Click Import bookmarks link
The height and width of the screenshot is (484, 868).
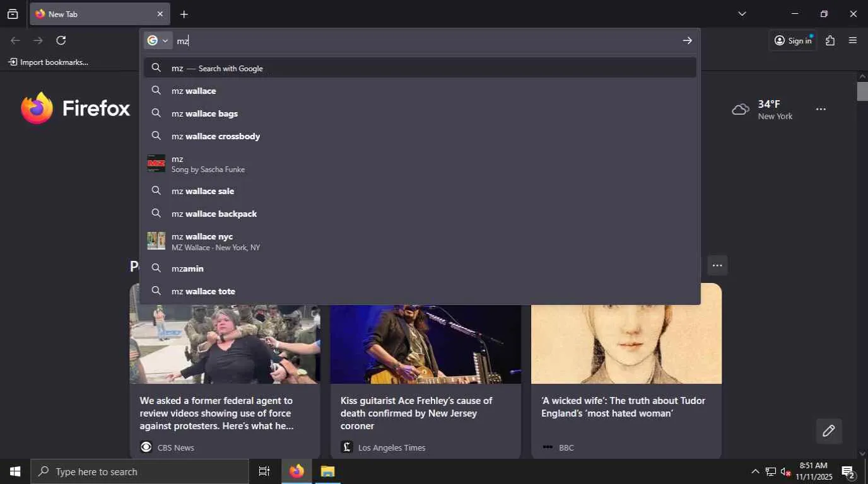coord(49,62)
